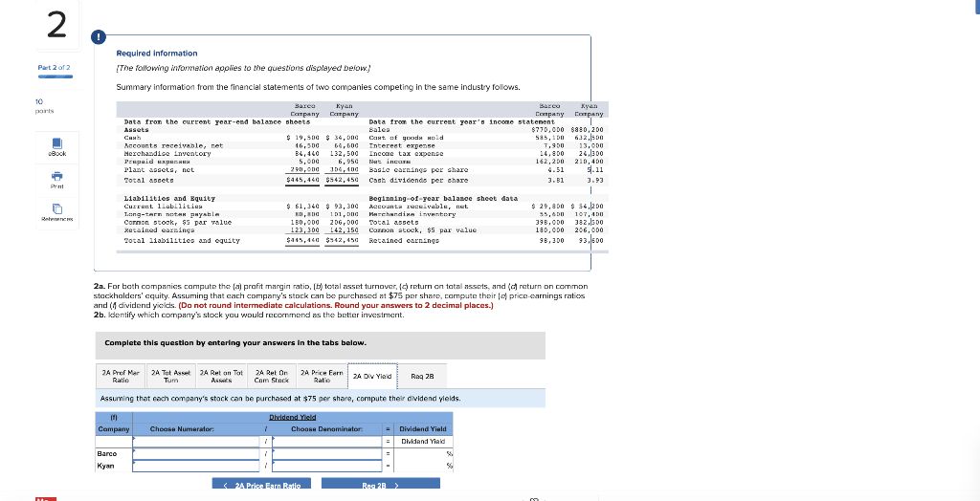Click the red 'Do not round intermediate calculations' note
980x501 pixels.
(335, 305)
